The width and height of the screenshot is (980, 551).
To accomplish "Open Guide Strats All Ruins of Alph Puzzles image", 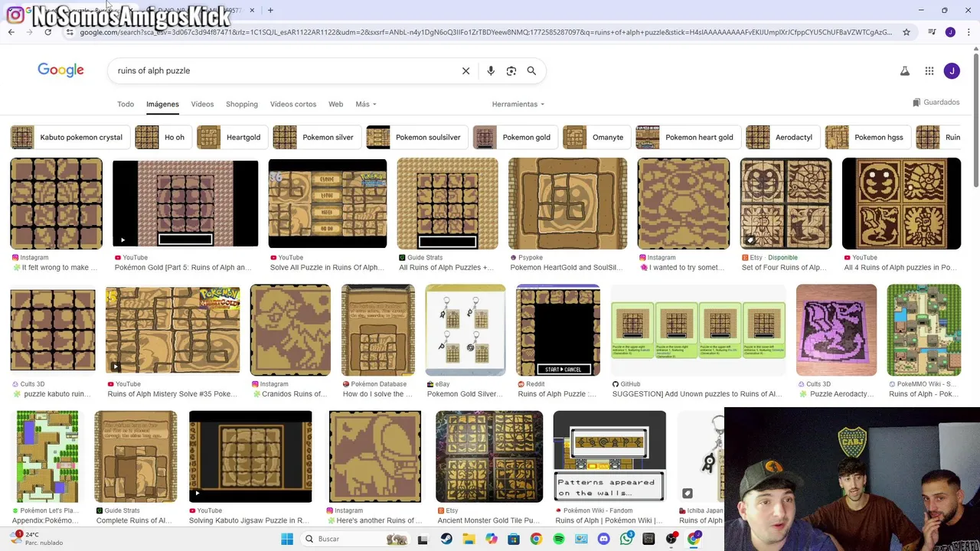I will point(447,204).
